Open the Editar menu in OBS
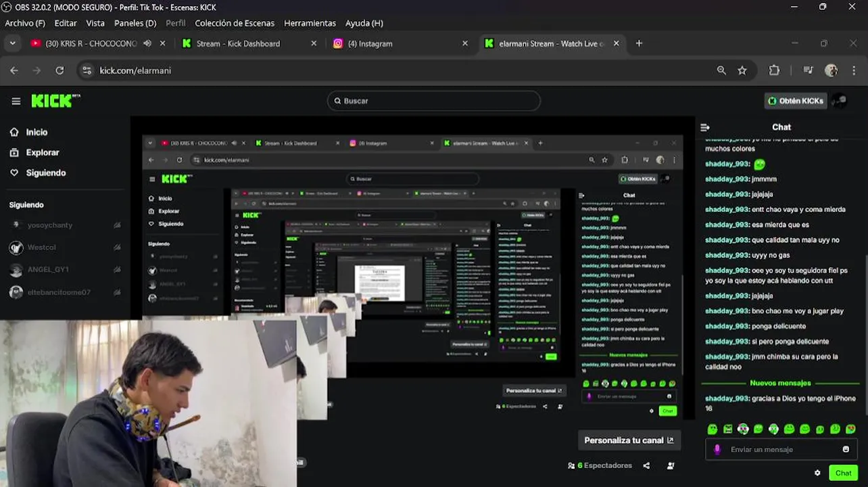 [x=66, y=23]
